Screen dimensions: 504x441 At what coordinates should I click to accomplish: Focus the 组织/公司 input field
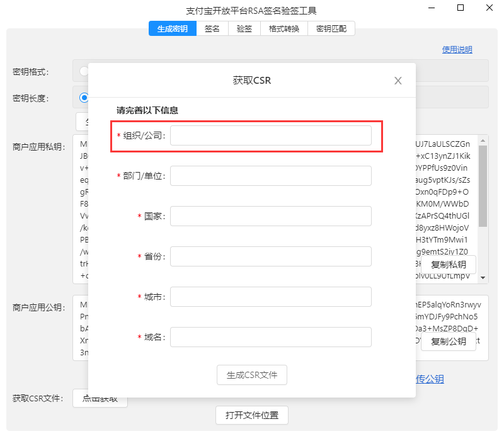(270, 135)
